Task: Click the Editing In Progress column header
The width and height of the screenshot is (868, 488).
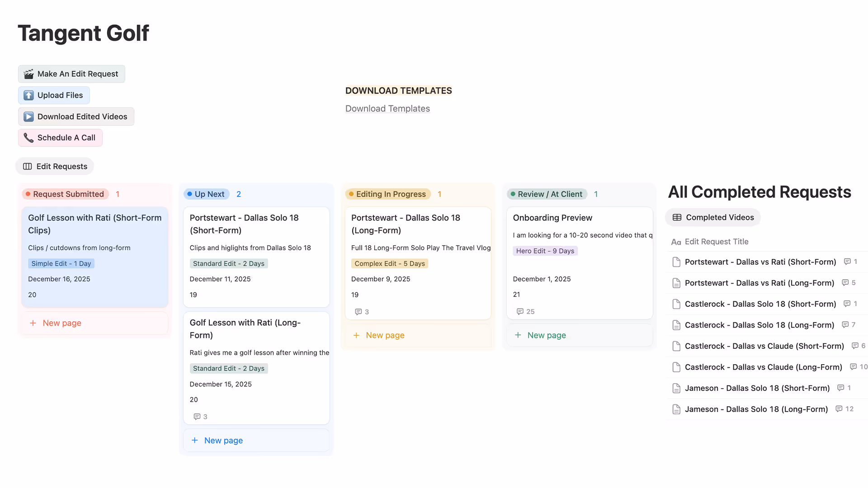Action: [x=392, y=194]
